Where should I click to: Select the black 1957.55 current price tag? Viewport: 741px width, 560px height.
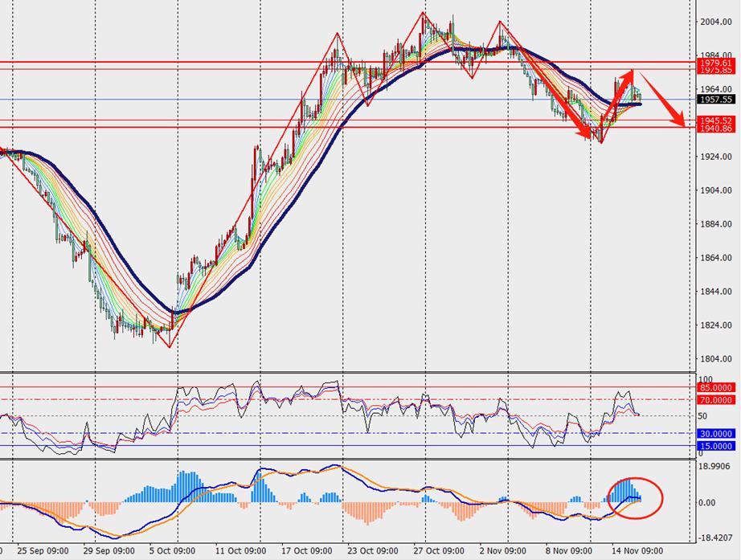tap(716, 100)
